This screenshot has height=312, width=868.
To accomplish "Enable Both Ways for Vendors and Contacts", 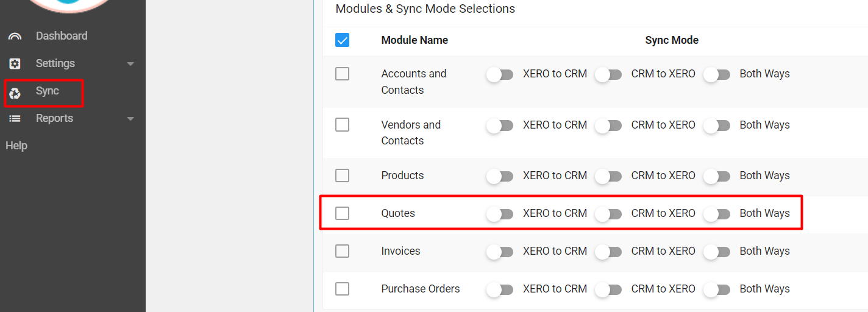I will pos(717,126).
